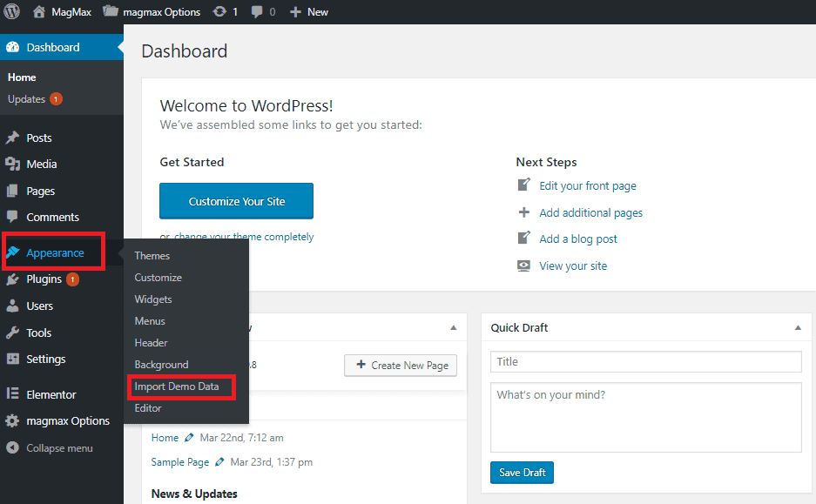The height and width of the screenshot is (504, 816).
Task: Open the Plugins menu label
Action: click(x=44, y=279)
